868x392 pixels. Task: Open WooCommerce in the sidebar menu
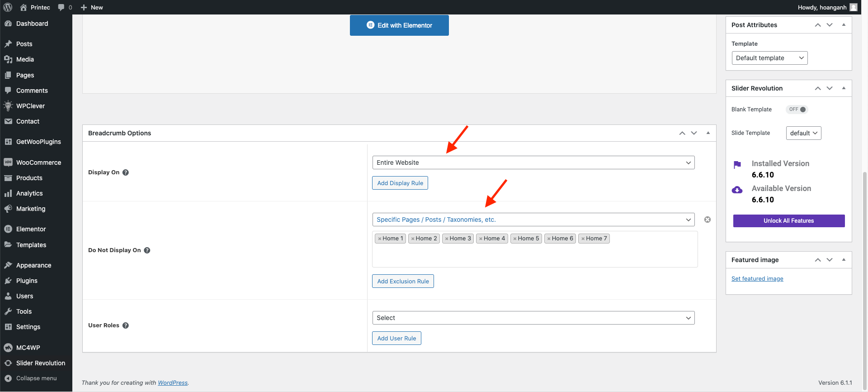(38, 163)
